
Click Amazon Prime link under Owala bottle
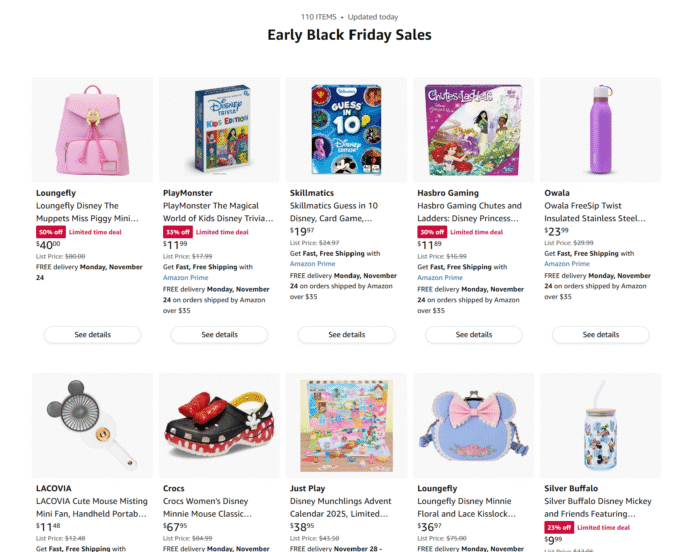pyautogui.click(x=567, y=264)
